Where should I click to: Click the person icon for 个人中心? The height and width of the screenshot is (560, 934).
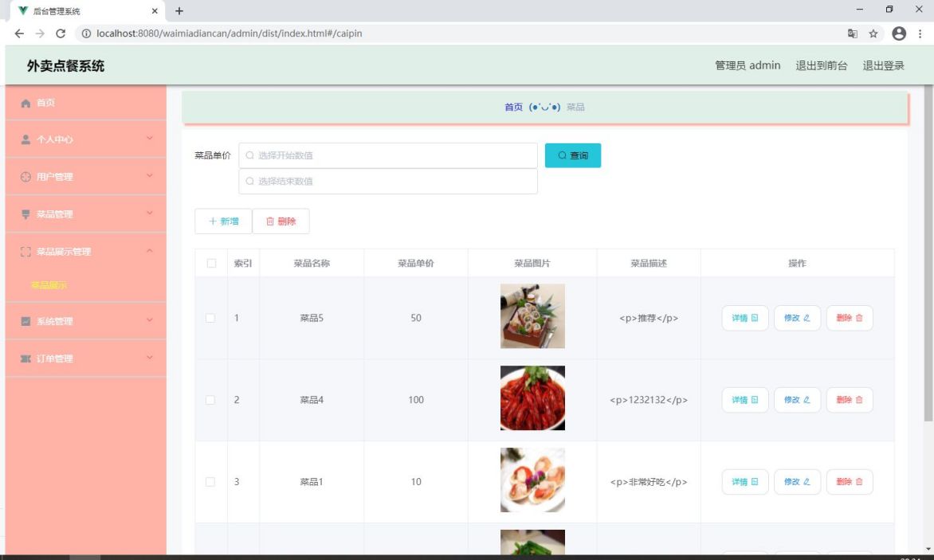click(x=26, y=139)
